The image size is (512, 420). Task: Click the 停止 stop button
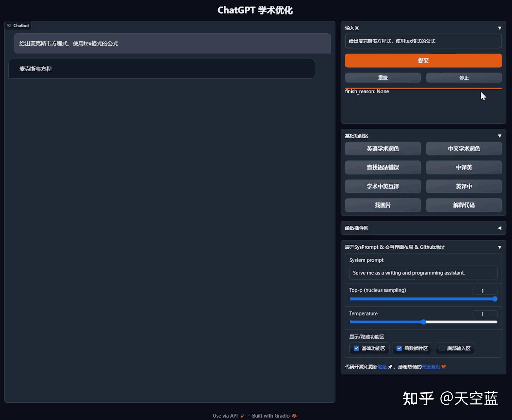pos(464,78)
